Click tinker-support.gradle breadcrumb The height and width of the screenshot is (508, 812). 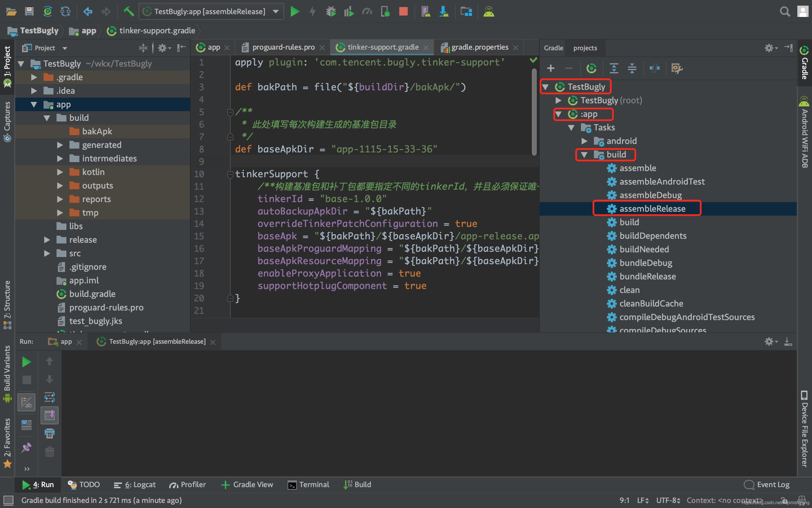click(x=151, y=31)
